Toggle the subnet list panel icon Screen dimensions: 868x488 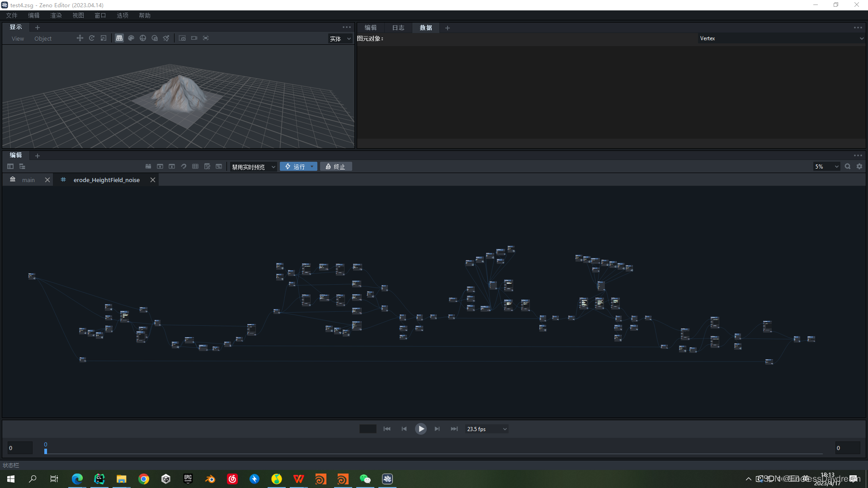click(x=10, y=167)
